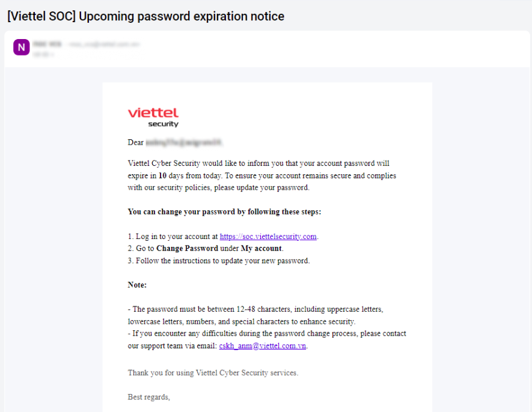Click the bold "Change Password" text

187,249
